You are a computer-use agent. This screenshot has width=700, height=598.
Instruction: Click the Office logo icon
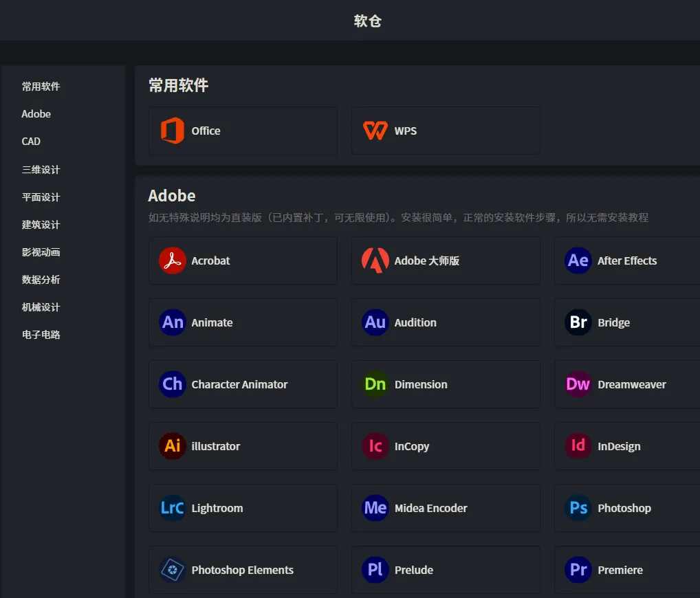click(173, 131)
